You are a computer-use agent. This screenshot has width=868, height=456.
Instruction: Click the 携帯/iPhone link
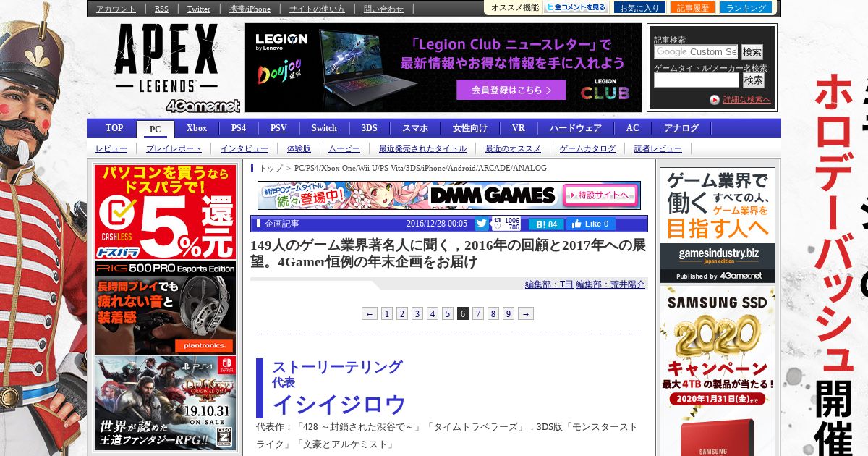pos(250,9)
